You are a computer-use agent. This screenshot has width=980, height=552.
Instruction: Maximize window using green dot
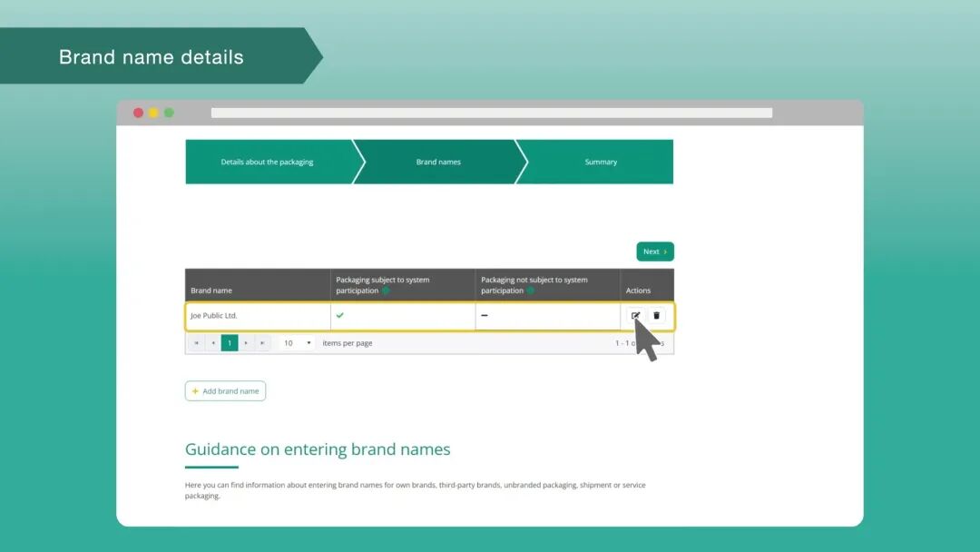(x=169, y=113)
